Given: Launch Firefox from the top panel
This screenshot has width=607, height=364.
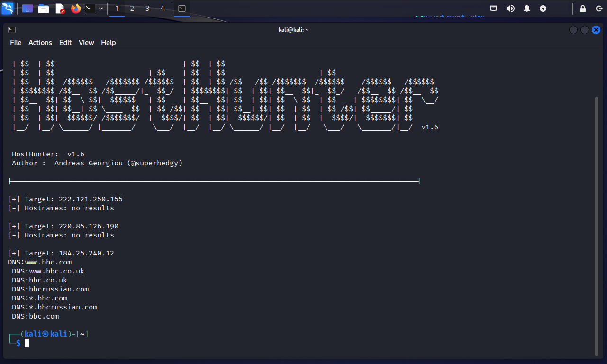Looking at the screenshot, I should 76,9.
